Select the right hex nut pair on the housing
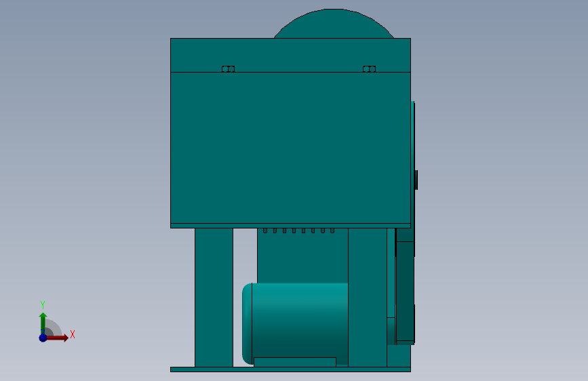Screen dimensions: 588x381 click(x=369, y=69)
